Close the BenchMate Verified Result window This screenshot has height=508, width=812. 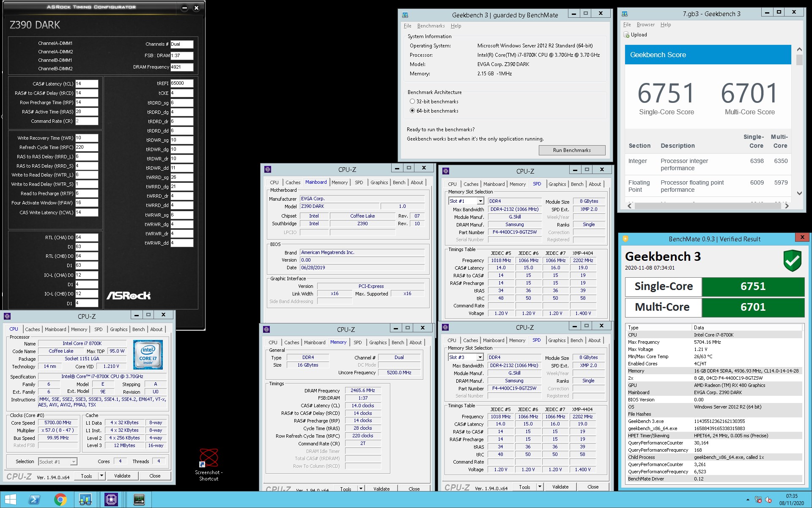802,237
